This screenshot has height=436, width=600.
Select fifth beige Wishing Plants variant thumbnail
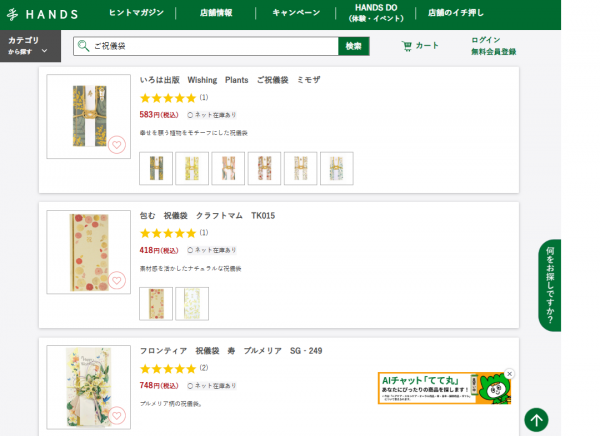click(x=300, y=168)
